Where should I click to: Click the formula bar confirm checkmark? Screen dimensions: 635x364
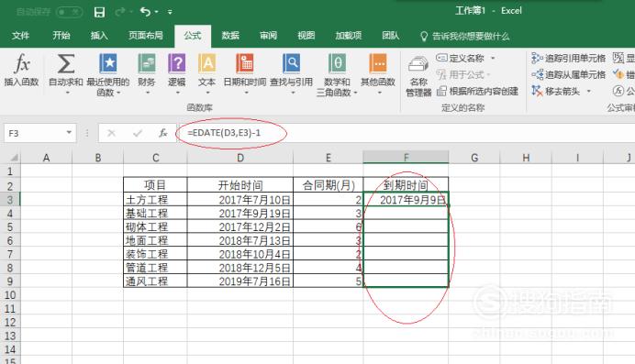coord(138,133)
